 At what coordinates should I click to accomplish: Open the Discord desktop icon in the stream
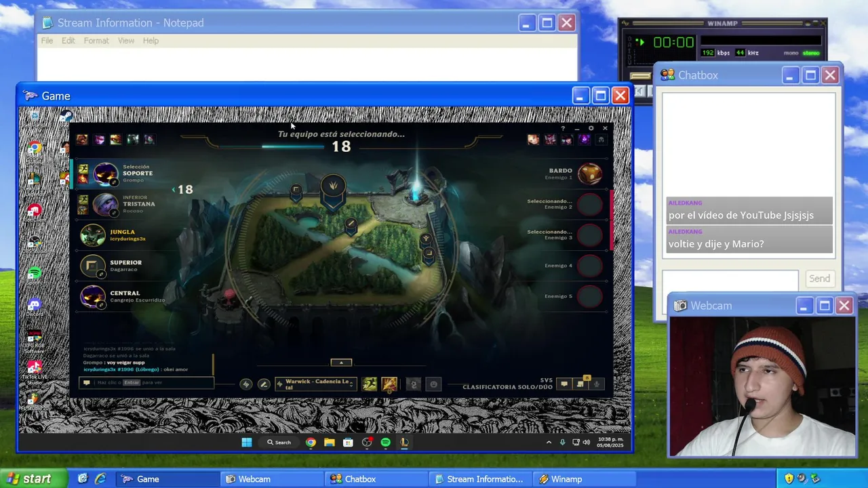tap(34, 306)
